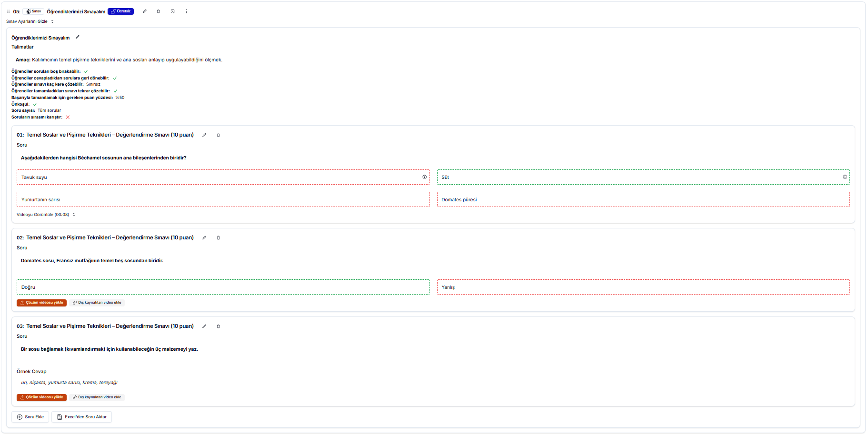
Task: Grab the drag handle before lesson 05
Action: tap(8, 11)
